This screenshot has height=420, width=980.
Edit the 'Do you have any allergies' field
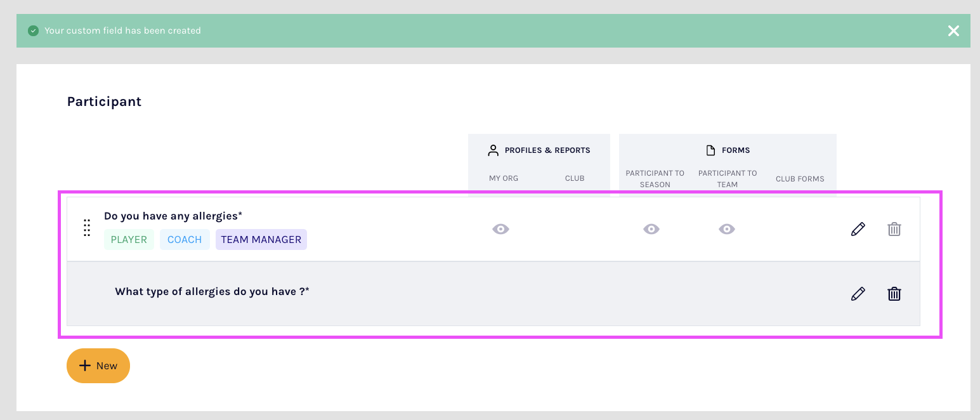858,229
